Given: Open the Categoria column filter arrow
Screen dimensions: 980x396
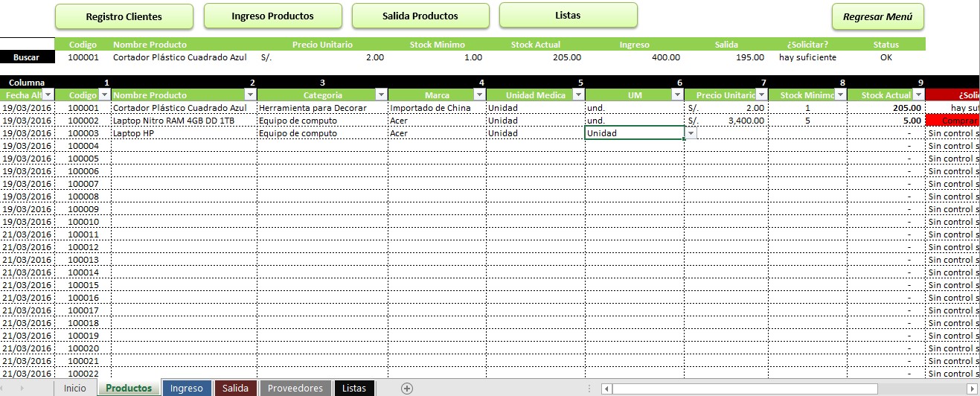Looking at the screenshot, I should point(381,95).
